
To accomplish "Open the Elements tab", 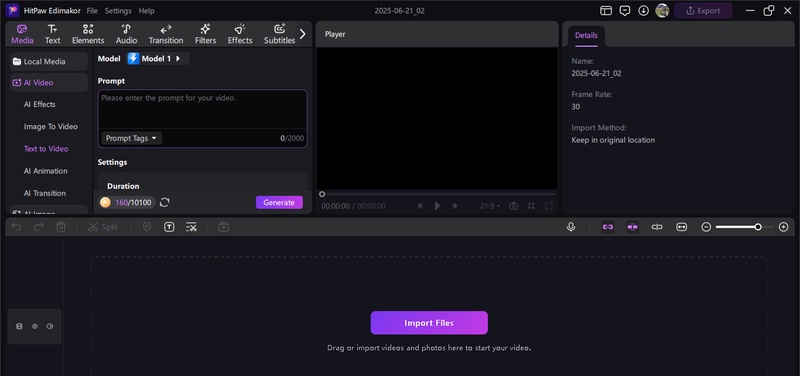I will (x=88, y=34).
